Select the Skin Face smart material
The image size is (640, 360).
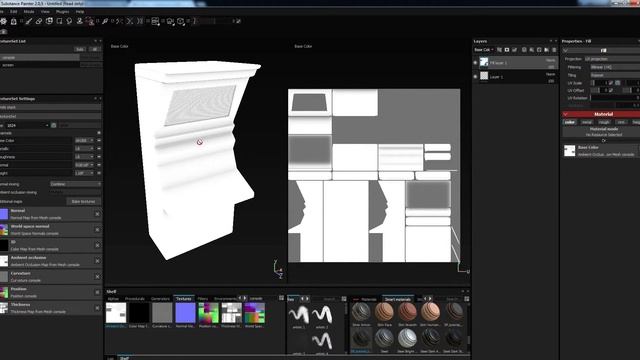[x=384, y=312]
